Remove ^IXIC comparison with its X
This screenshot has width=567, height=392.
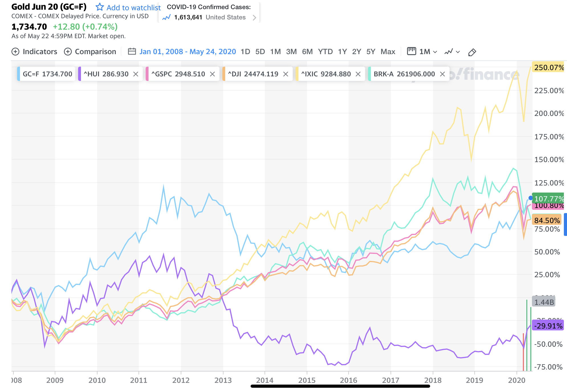358,74
